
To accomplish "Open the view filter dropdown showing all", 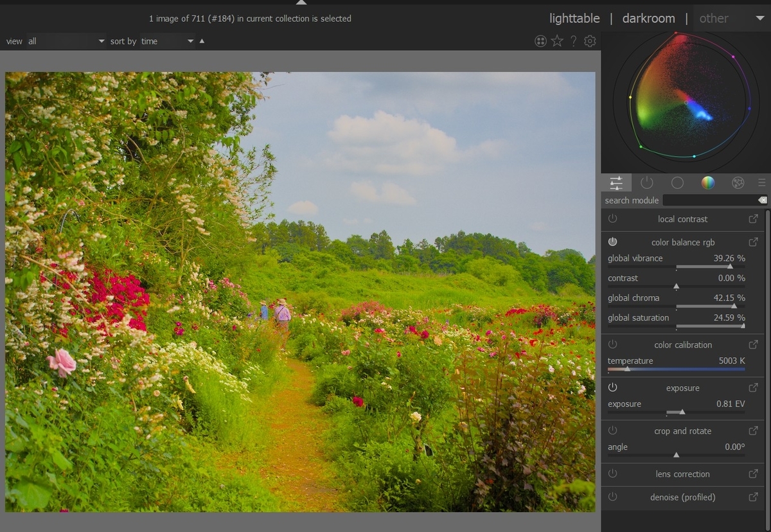I will [x=66, y=41].
